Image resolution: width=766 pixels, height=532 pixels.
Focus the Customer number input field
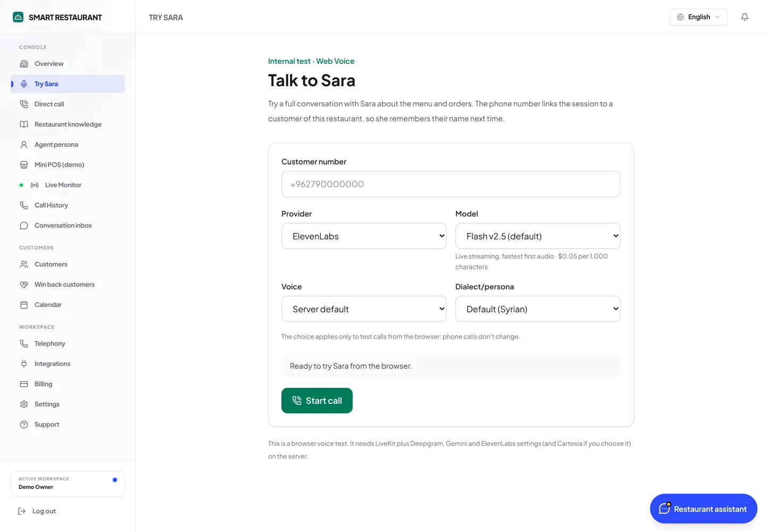pyautogui.click(x=451, y=184)
